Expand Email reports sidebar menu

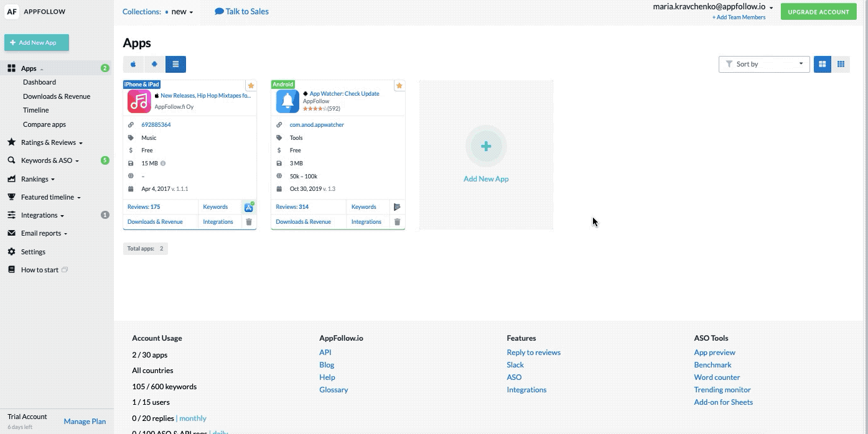click(44, 233)
